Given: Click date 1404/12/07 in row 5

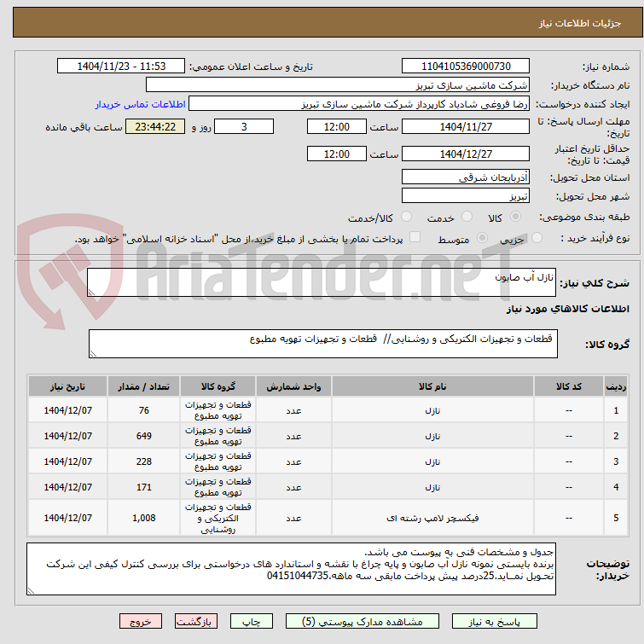Looking at the screenshot, I should pyautogui.click(x=67, y=518).
